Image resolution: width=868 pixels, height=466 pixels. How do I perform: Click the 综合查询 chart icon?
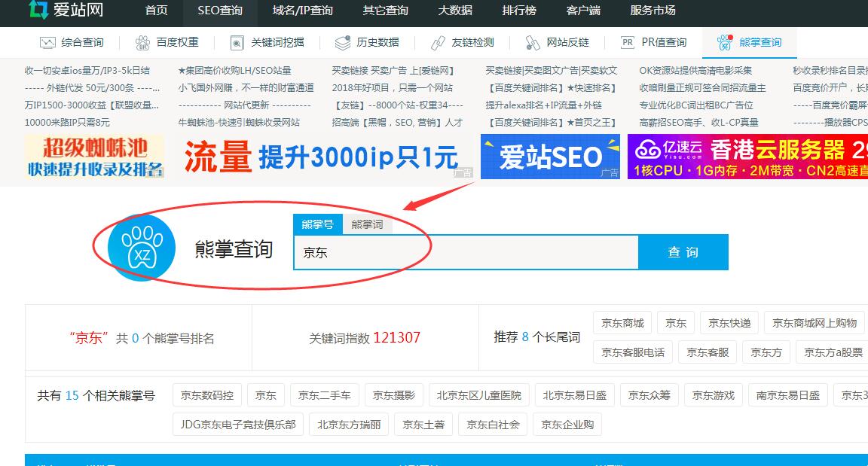[47, 43]
